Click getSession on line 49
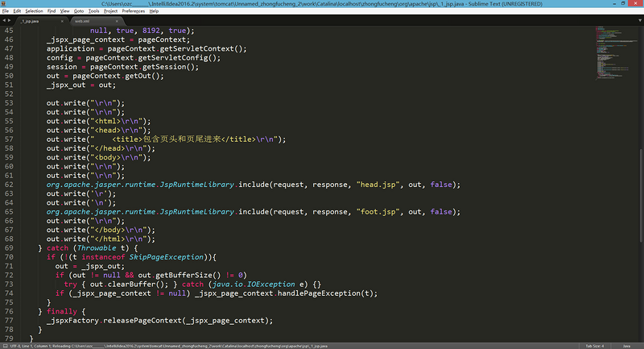The height and width of the screenshot is (349, 644). [x=164, y=67]
